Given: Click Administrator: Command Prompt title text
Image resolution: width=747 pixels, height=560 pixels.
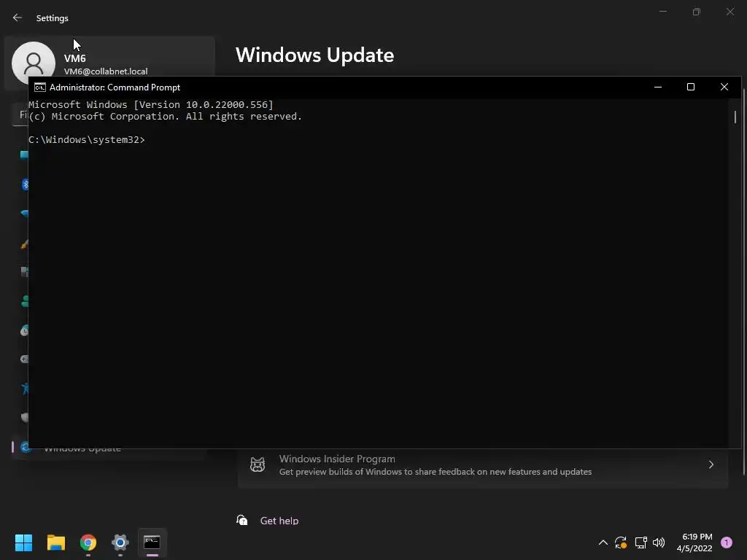Looking at the screenshot, I should point(115,87).
